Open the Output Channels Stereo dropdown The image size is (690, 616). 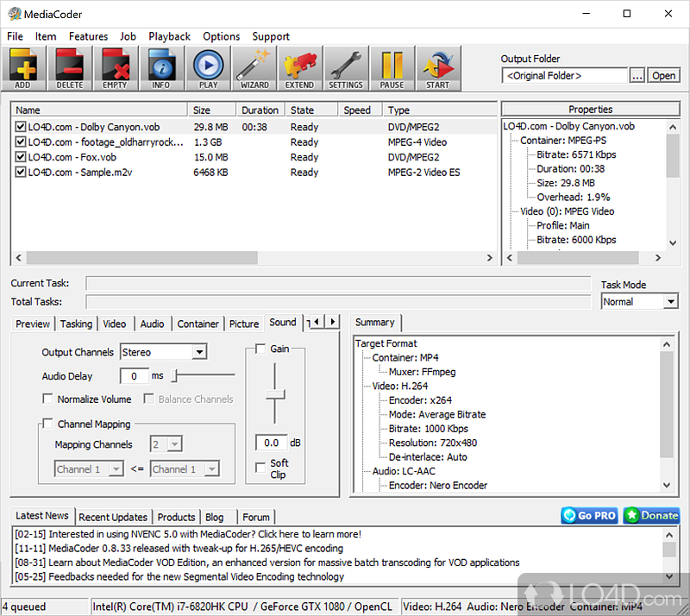point(199,352)
